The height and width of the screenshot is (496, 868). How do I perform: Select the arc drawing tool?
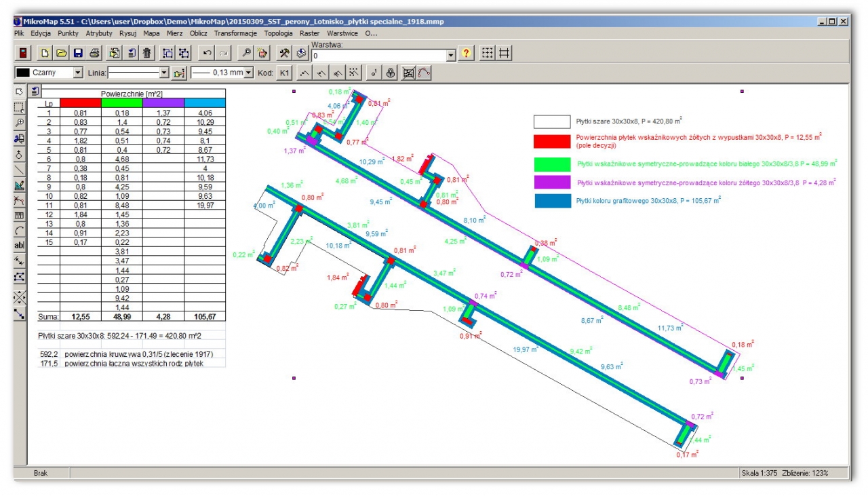(20, 230)
